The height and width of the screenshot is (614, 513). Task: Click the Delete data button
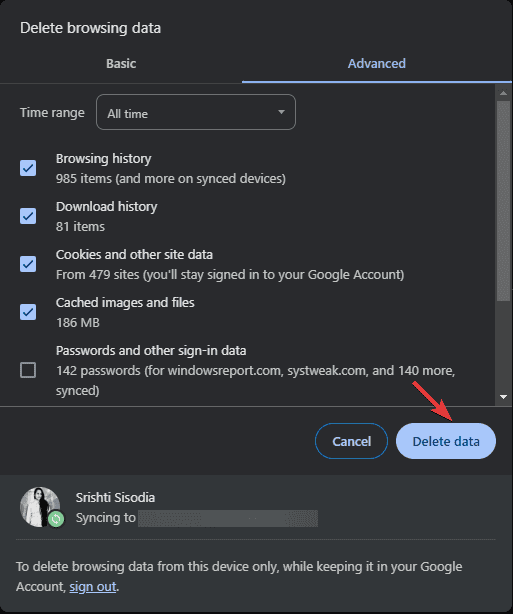pyautogui.click(x=446, y=441)
